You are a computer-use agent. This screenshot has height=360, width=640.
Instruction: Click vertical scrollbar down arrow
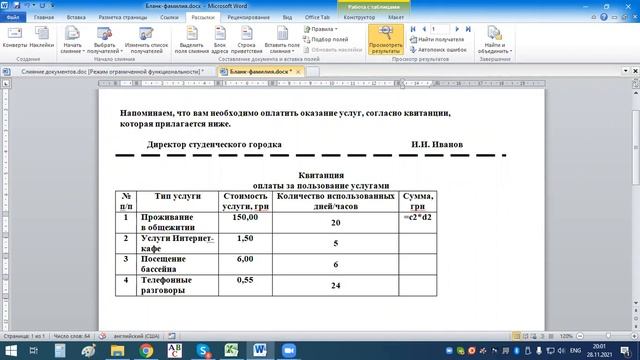pos(636,303)
